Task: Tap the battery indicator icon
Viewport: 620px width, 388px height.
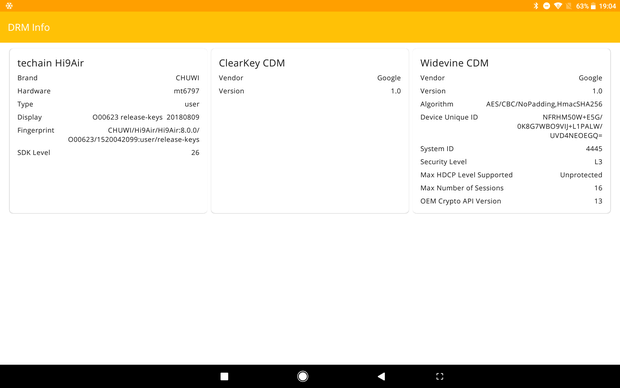Action: (x=593, y=6)
